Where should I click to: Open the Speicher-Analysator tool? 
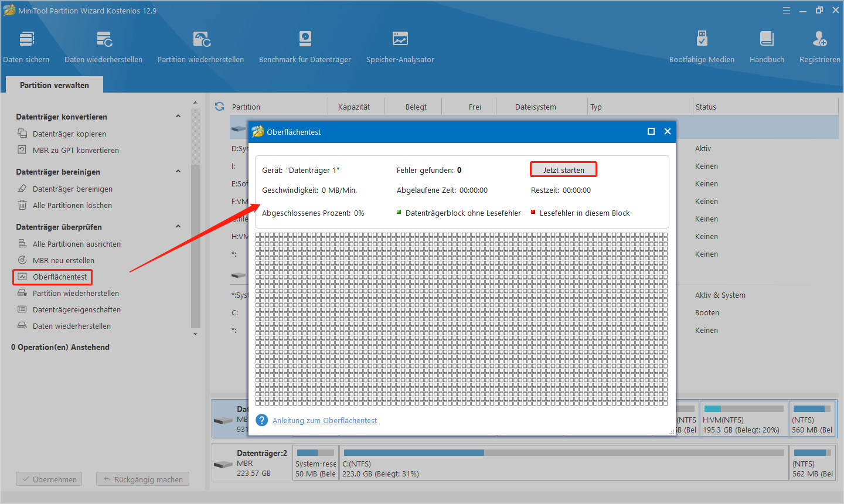(400, 47)
